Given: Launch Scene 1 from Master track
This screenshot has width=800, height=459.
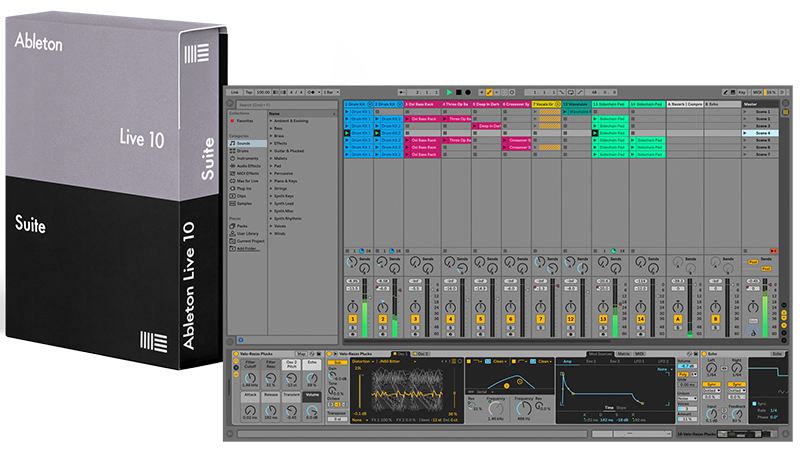Looking at the screenshot, I should (744, 112).
